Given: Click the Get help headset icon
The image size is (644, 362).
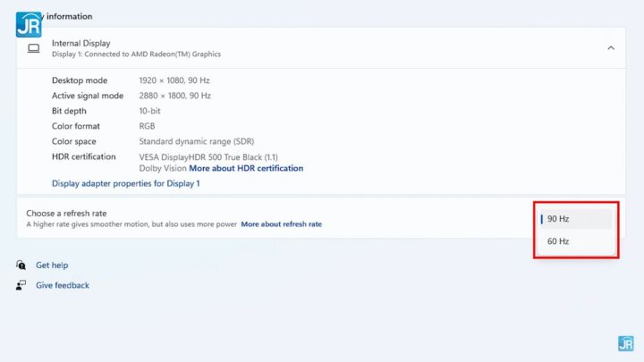Looking at the screenshot, I should tap(21, 265).
